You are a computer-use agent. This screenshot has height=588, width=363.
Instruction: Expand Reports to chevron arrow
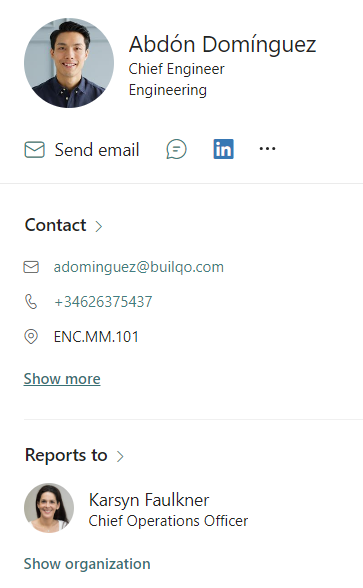[x=120, y=456]
